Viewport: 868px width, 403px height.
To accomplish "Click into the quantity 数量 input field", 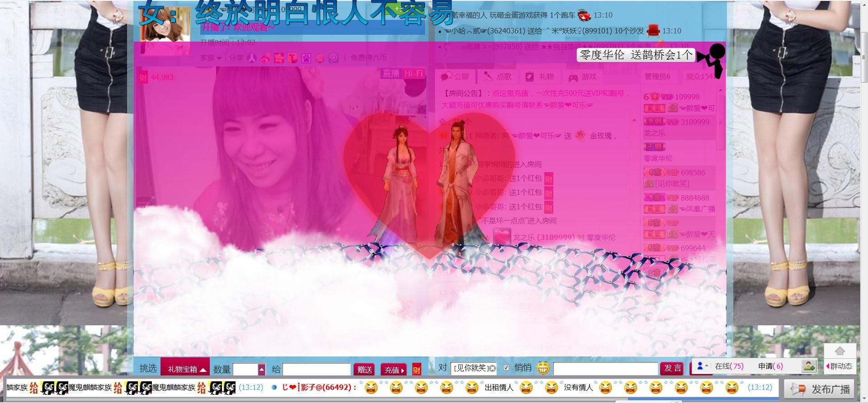I will [x=245, y=370].
